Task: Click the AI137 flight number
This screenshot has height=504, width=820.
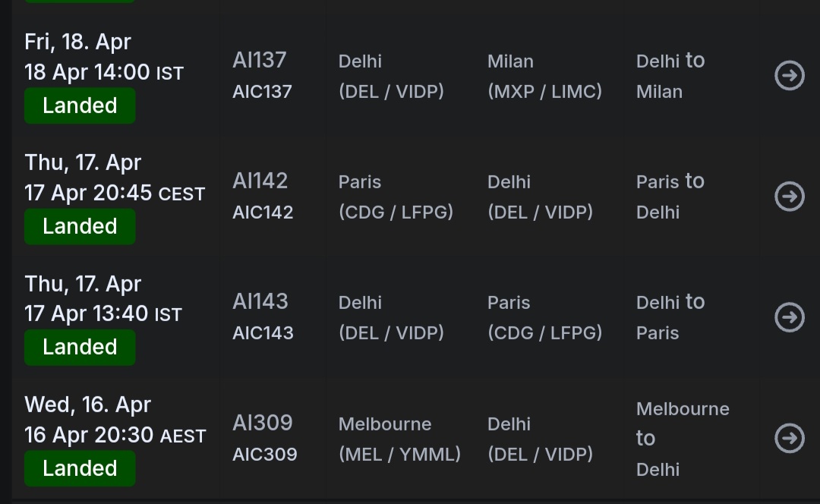Action: point(260,60)
